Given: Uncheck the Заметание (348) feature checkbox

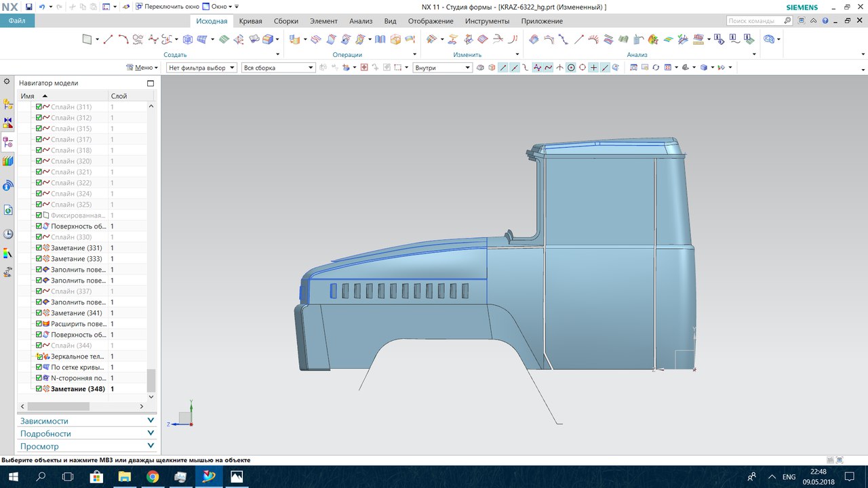Looking at the screenshot, I should tap(39, 389).
